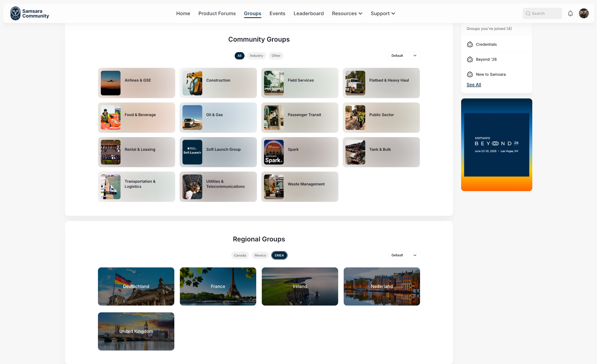
Task: Open Utilities & Telecommunications group card
Action: (x=218, y=187)
